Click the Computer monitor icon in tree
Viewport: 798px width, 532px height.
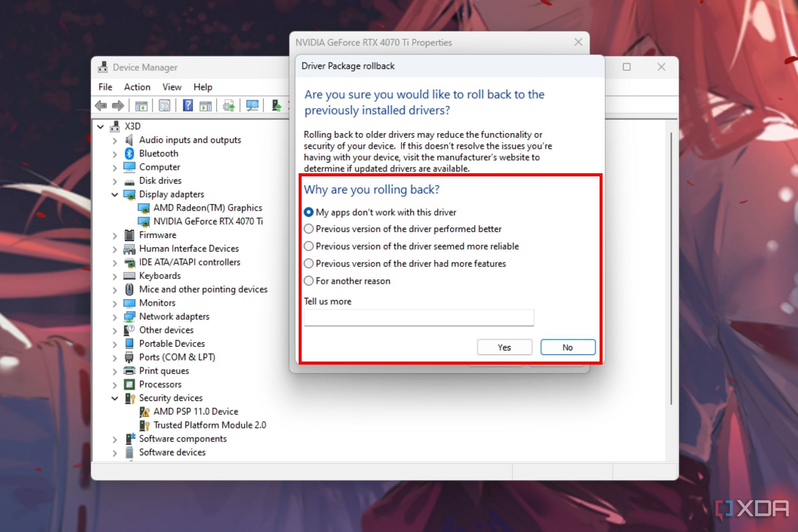click(129, 167)
